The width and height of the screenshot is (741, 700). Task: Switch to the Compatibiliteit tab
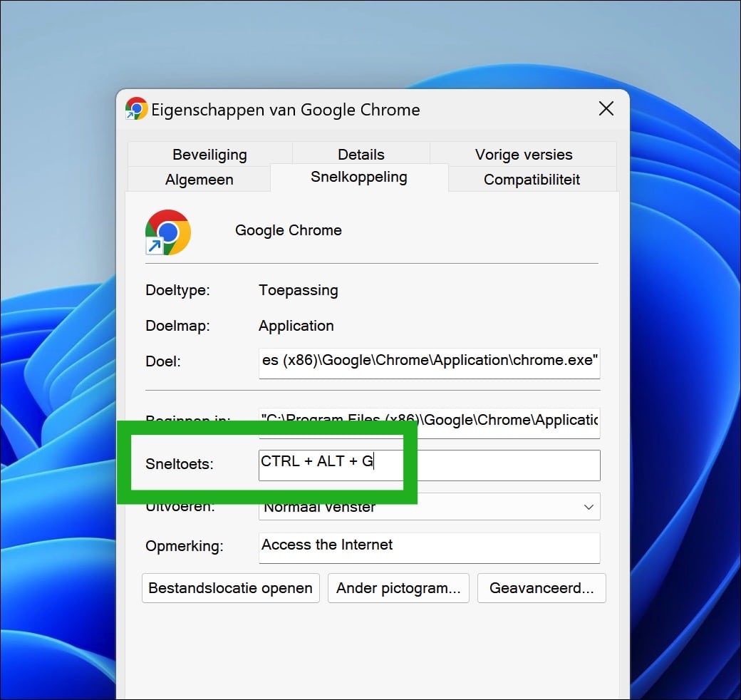click(x=532, y=180)
